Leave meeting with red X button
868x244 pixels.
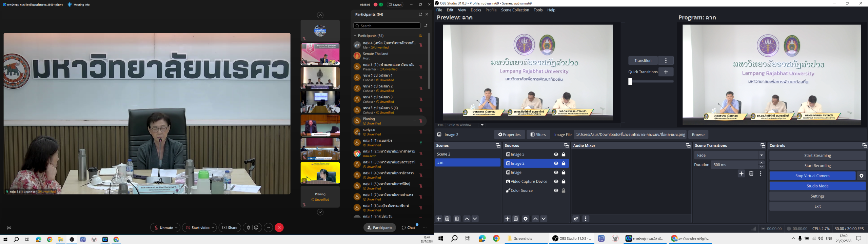point(279,228)
